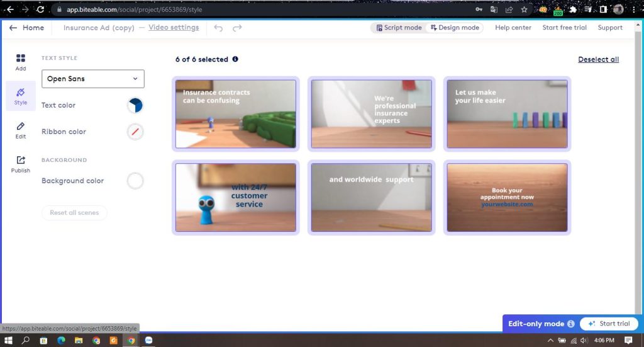Open the Text color swatch

135,105
